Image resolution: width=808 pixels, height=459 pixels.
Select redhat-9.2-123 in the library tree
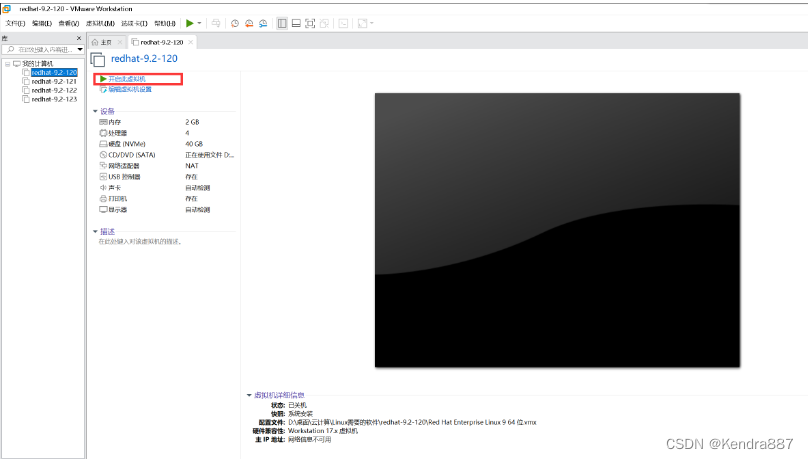[x=54, y=99]
